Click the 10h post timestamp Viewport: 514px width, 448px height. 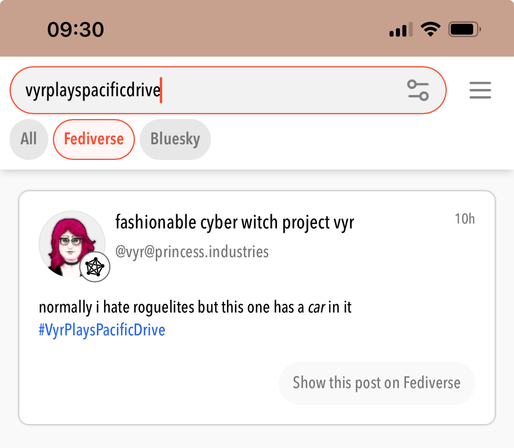tap(465, 219)
